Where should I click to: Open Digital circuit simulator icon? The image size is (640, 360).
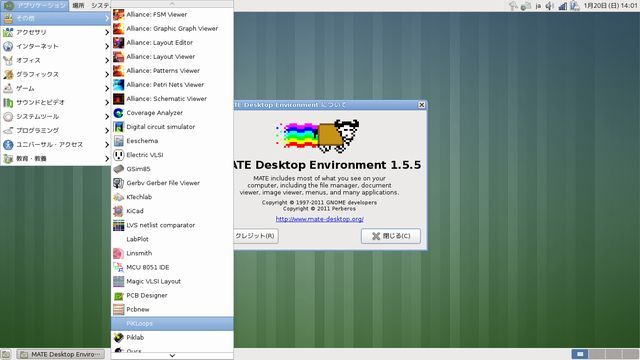[x=118, y=127]
